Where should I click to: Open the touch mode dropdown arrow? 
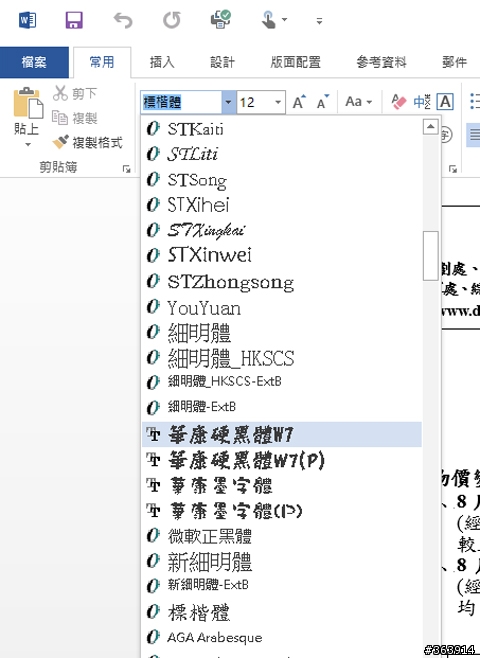(x=284, y=20)
